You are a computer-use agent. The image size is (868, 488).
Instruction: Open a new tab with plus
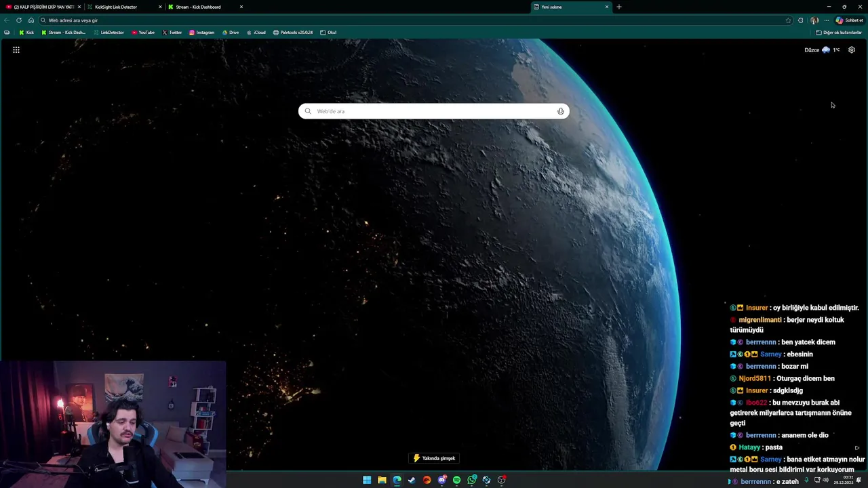click(x=618, y=7)
